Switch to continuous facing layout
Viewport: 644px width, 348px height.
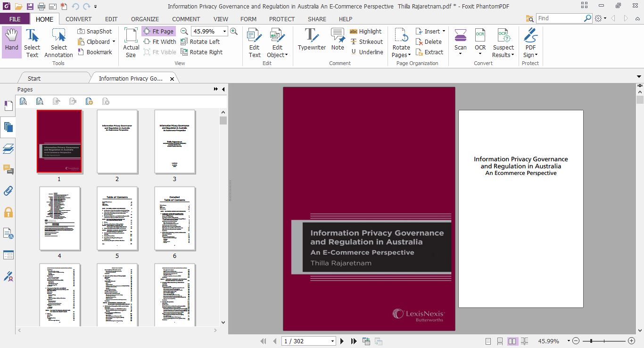[525, 341]
